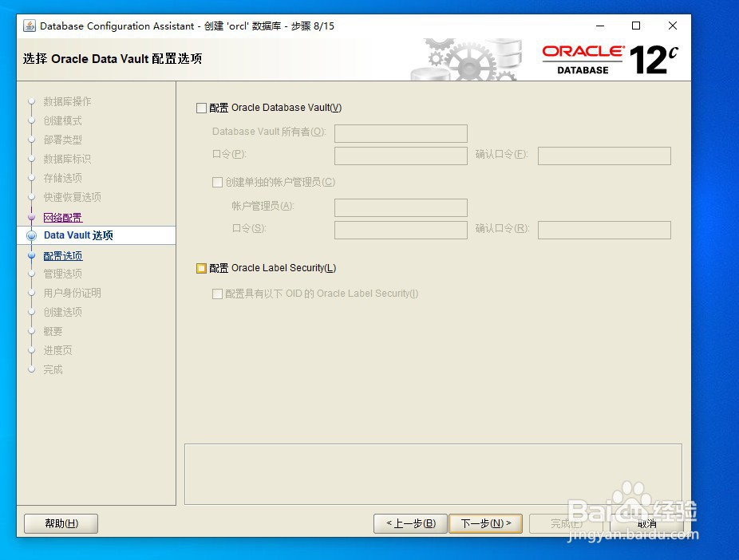
Task: Check 创建单独的帐户管理员 option
Action: point(217,182)
